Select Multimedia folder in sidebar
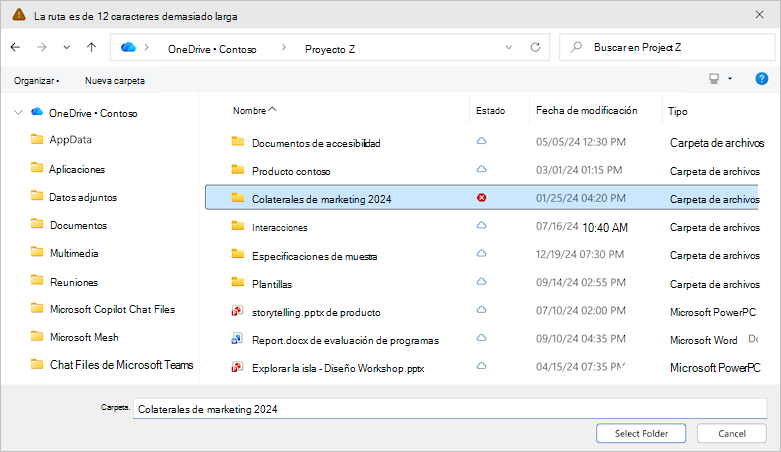Viewport: 781px width, 452px height. pyautogui.click(x=74, y=253)
